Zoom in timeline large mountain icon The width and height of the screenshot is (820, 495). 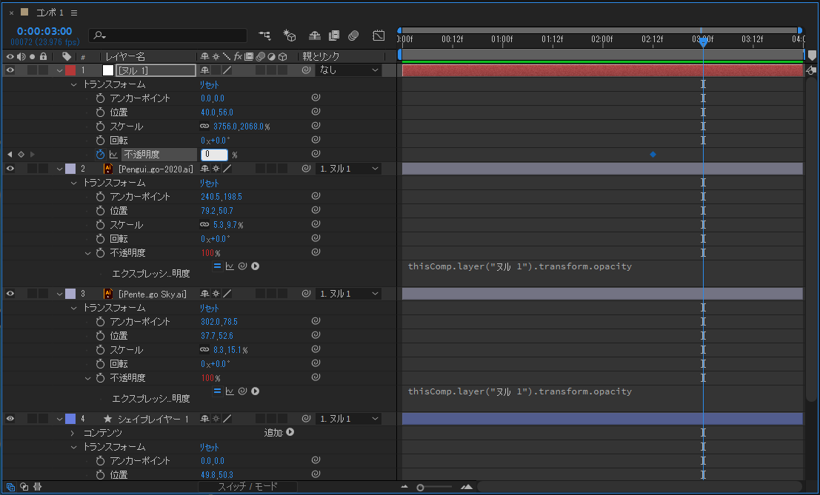coord(466,487)
